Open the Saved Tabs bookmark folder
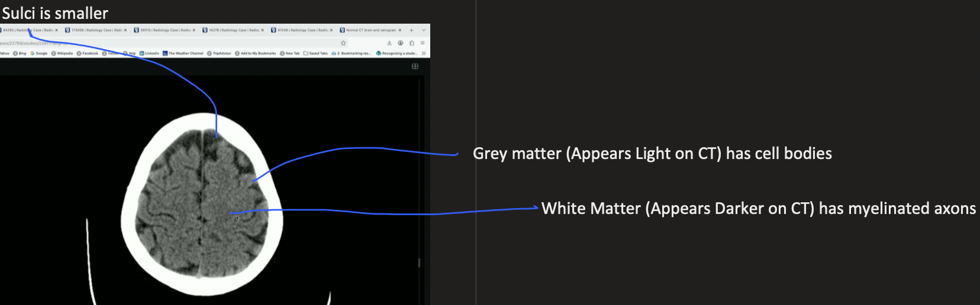Viewport: 980px width, 305px height. (x=315, y=53)
